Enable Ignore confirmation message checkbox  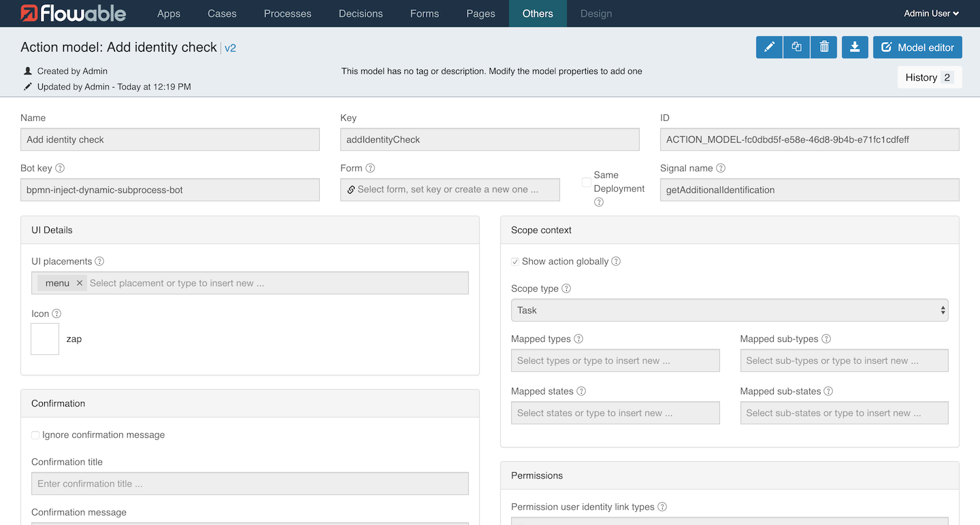pyautogui.click(x=35, y=435)
